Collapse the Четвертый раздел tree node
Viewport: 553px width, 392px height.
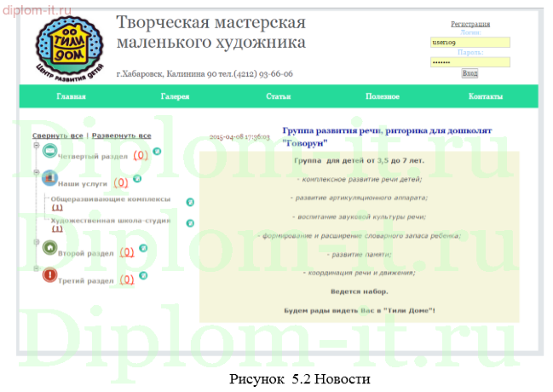click(37, 145)
